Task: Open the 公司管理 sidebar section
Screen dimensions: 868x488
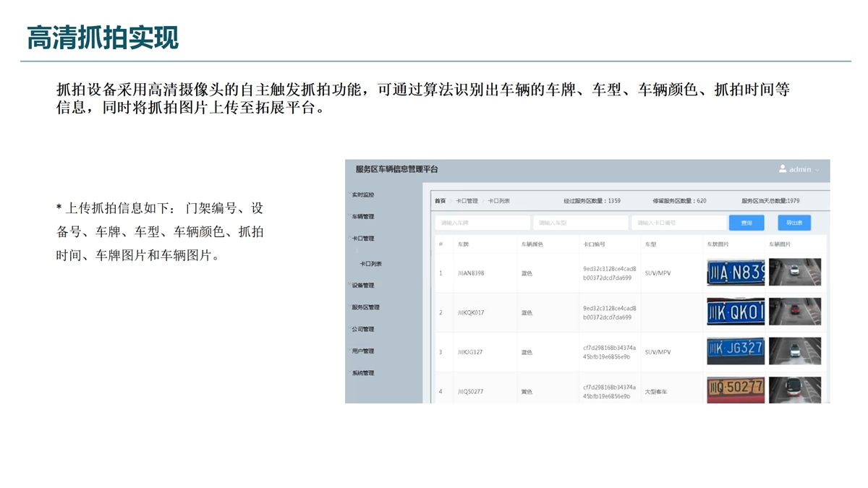Action: [363, 330]
